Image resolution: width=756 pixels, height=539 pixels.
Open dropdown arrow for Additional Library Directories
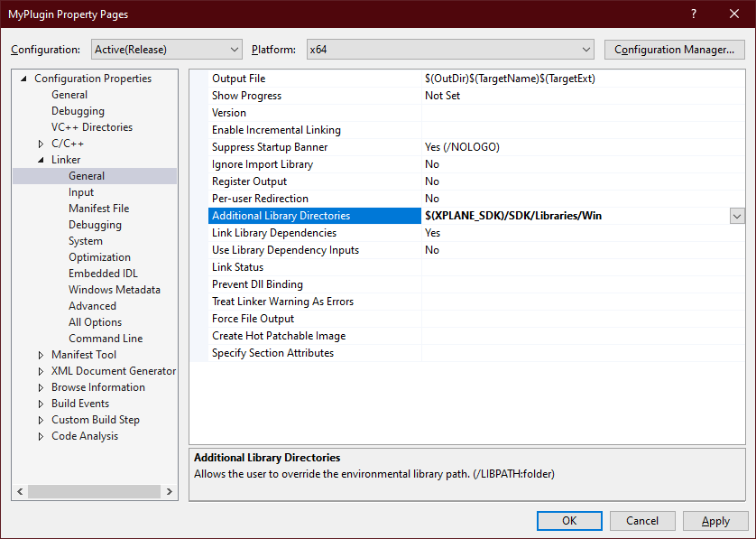[737, 216]
